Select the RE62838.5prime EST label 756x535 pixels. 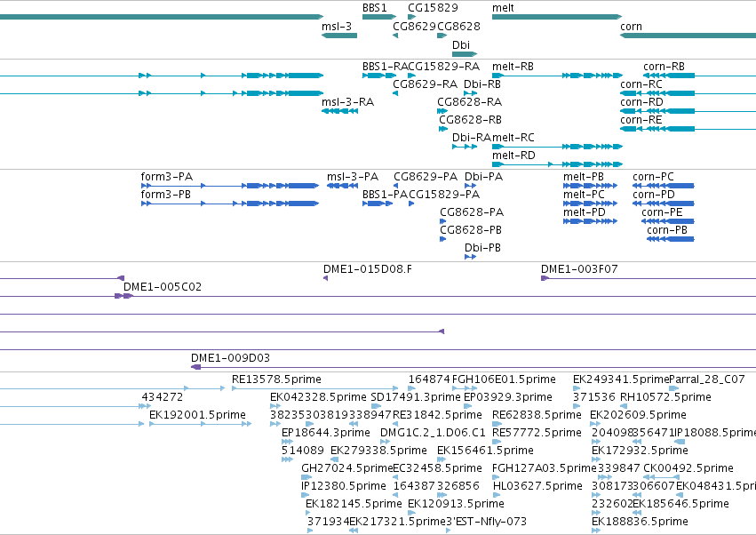pos(537,415)
